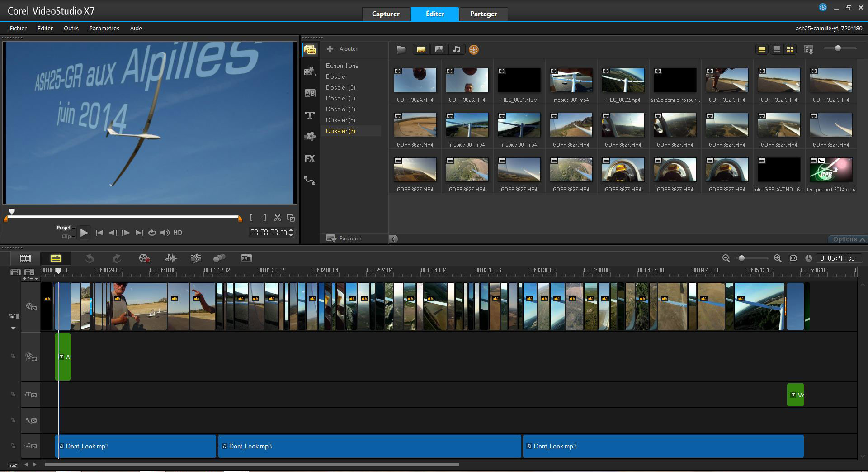This screenshot has width=868, height=472.
Task: Set mark-in with the left bracket
Action: click(x=251, y=218)
